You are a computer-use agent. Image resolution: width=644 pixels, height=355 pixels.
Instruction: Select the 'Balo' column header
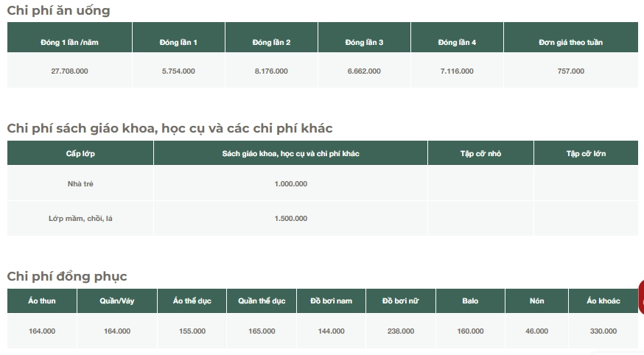[x=470, y=301]
